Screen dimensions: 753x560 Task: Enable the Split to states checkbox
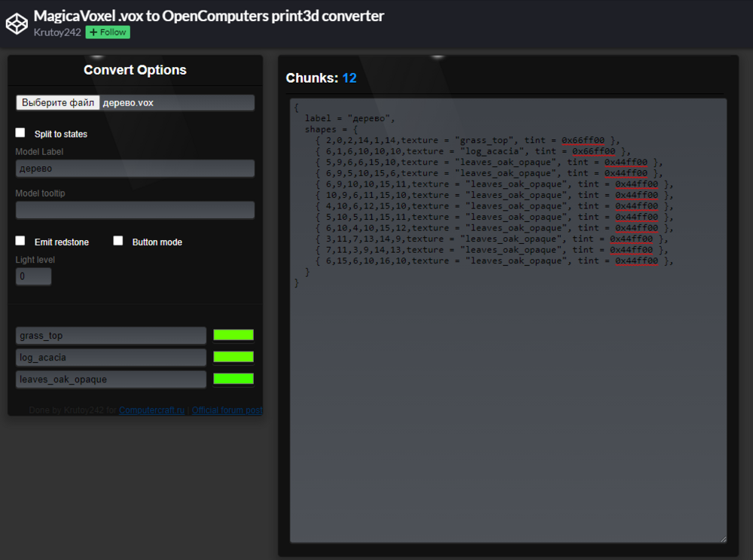[20, 133]
